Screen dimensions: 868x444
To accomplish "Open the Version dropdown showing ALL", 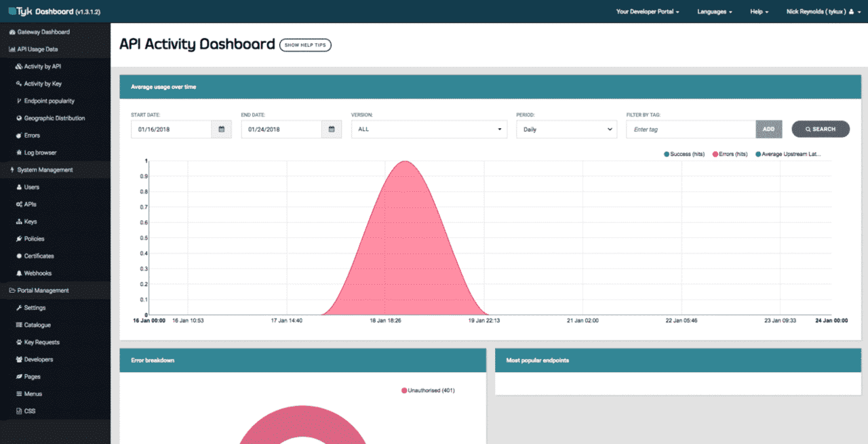I will click(x=429, y=129).
